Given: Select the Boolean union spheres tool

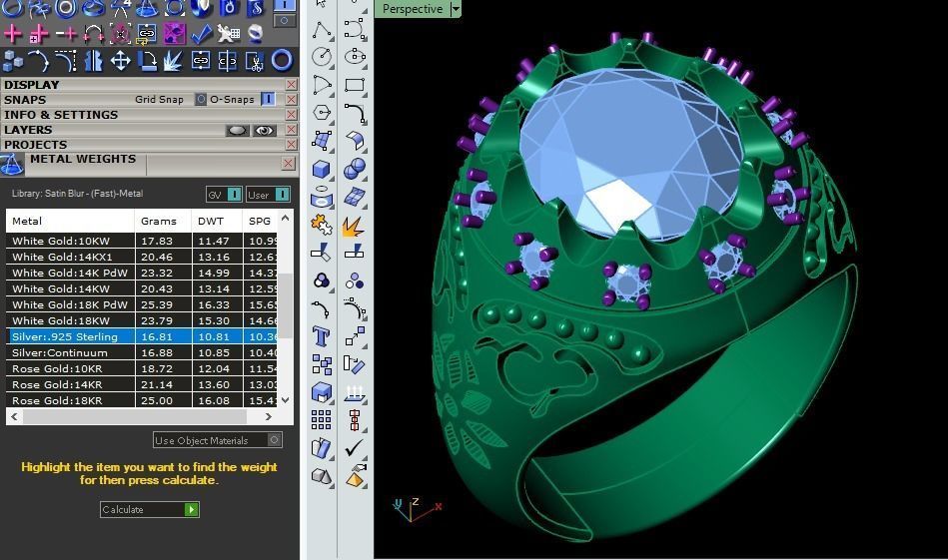Looking at the screenshot, I should 355,169.
